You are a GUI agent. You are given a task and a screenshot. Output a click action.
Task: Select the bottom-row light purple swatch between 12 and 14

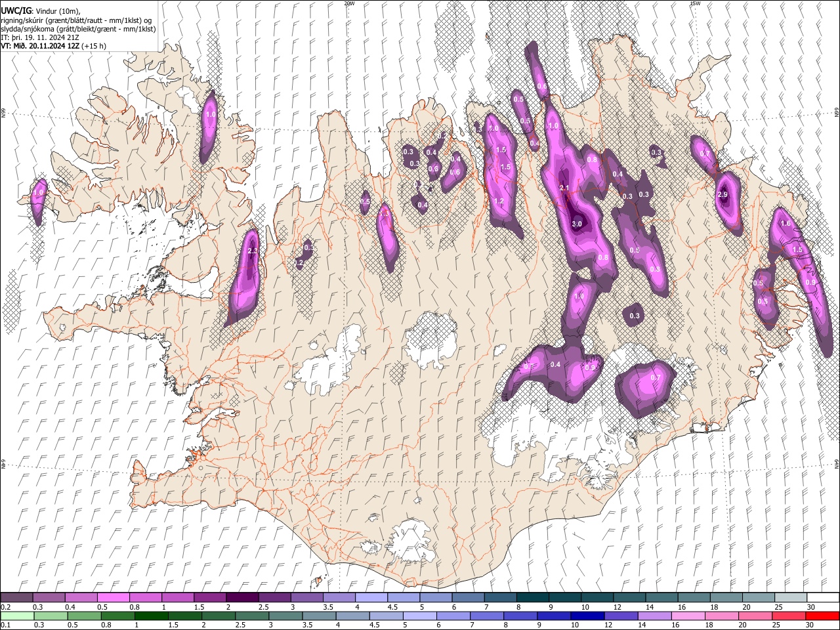621,616
